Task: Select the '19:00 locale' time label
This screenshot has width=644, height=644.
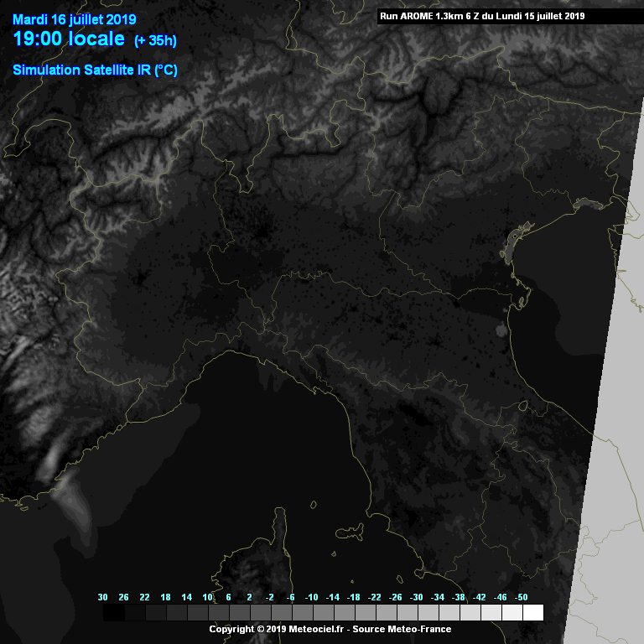Action: click(69, 39)
